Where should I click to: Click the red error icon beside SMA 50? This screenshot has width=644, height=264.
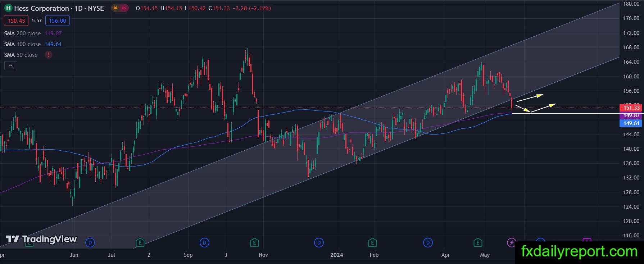click(48, 55)
